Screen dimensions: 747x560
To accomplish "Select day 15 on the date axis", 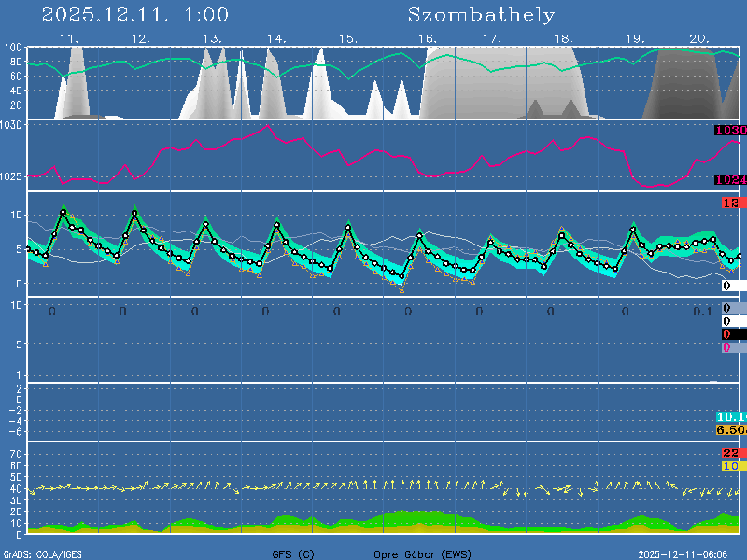I will click(x=347, y=39).
